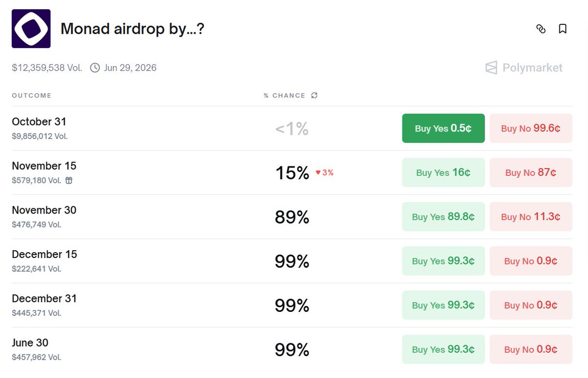Buy No at 11.3¢ for November 30
The image size is (588, 378).
tap(531, 216)
